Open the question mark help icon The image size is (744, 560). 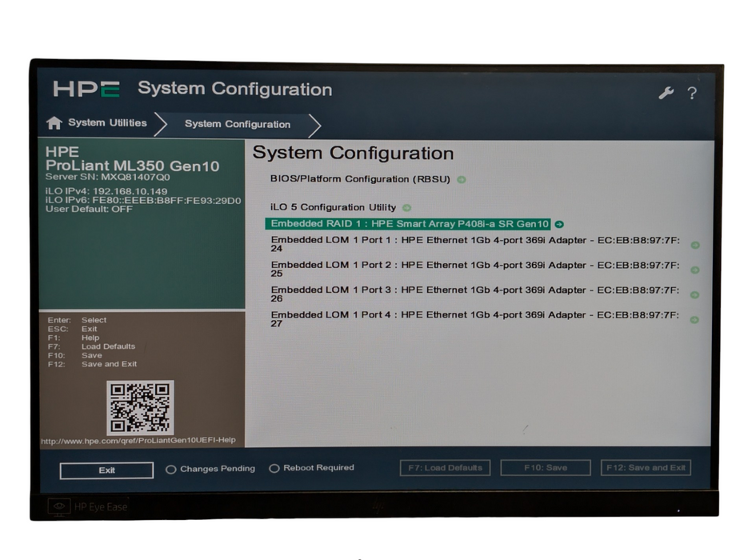click(692, 93)
